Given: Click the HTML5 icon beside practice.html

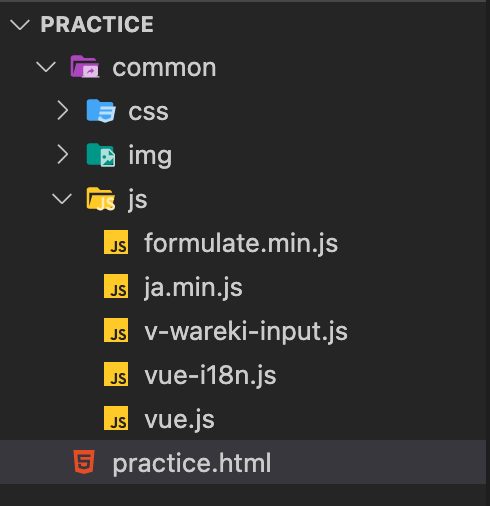Looking at the screenshot, I should coord(84,462).
